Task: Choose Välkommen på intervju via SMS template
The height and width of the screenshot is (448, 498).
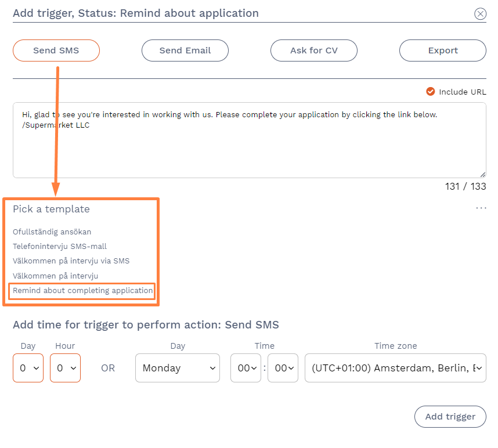Action: click(x=71, y=261)
